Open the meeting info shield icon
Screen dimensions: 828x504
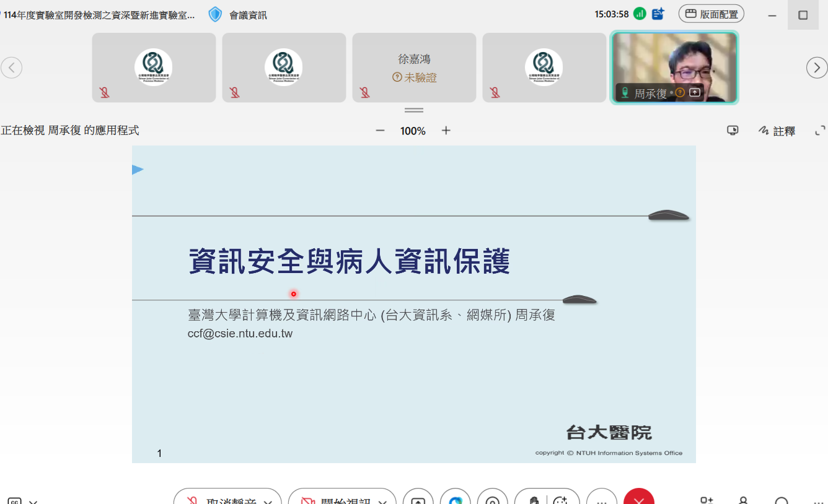tap(215, 14)
